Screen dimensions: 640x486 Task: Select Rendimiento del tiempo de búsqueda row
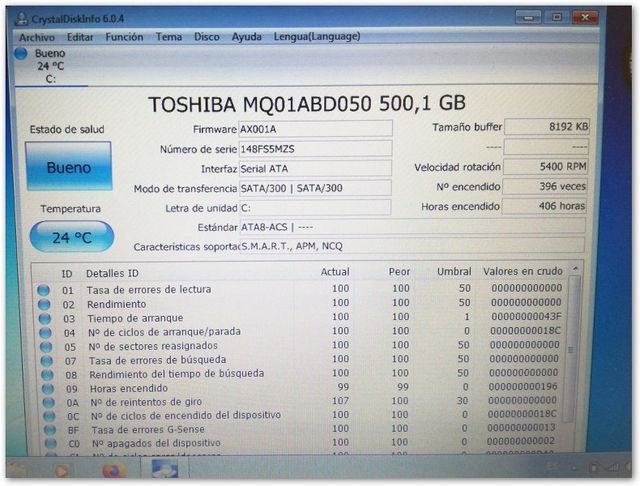tap(177, 374)
